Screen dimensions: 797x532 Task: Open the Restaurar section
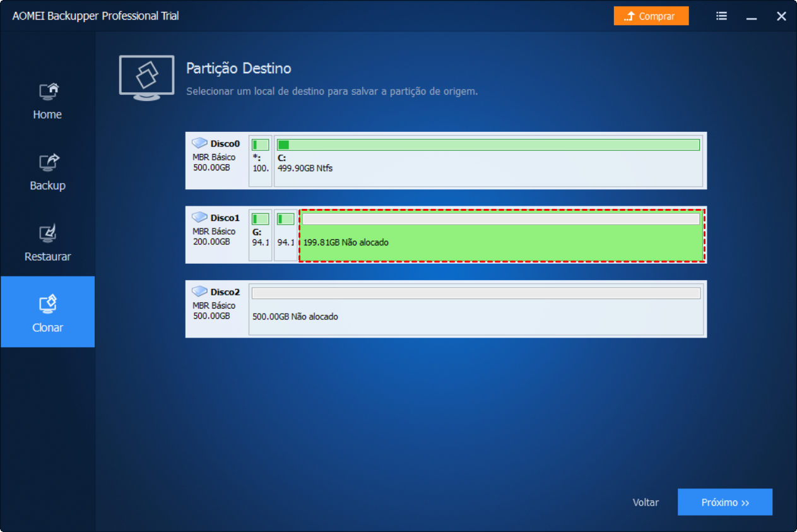[47, 239]
